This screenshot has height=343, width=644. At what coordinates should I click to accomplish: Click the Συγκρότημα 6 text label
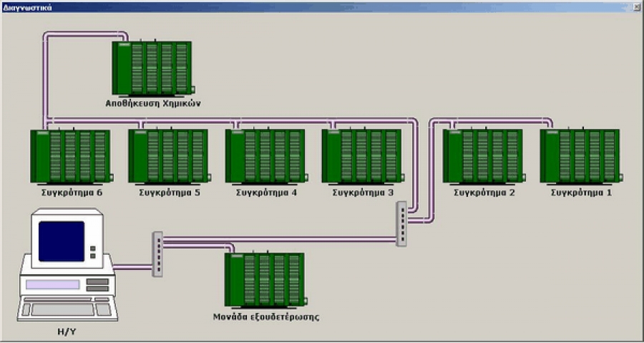pos(72,193)
